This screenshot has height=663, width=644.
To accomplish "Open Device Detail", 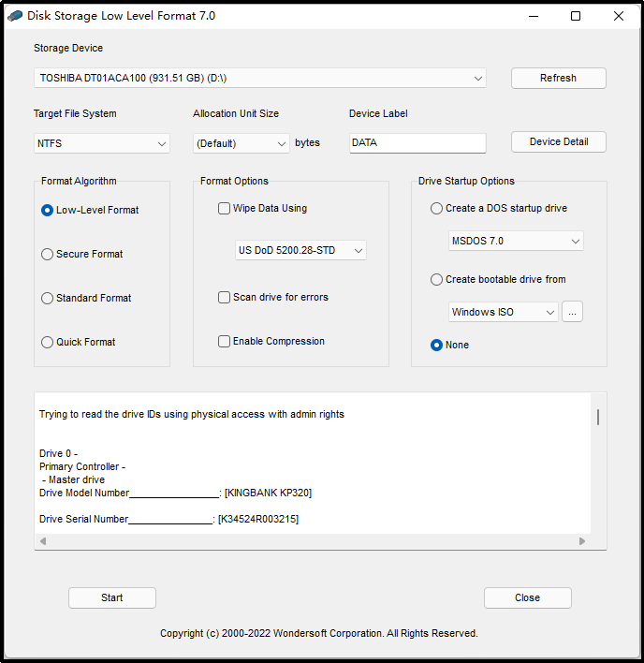I will (x=558, y=141).
